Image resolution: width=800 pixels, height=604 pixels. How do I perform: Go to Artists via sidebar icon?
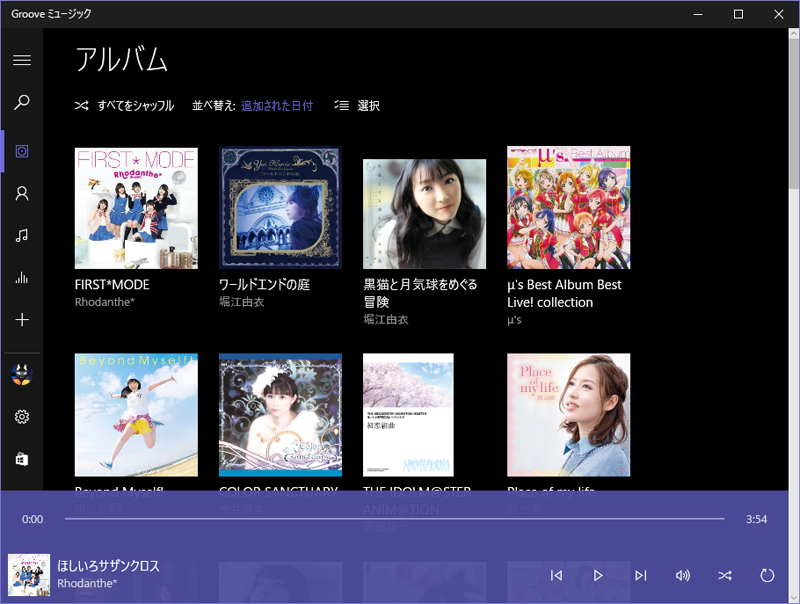[22, 193]
